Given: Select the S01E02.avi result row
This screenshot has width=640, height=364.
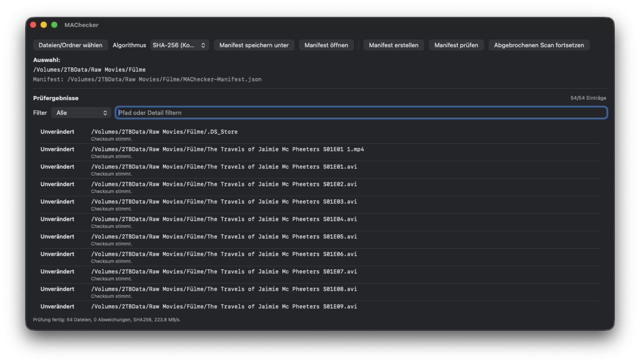Looking at the screenshot, I should tap(320, 187).
